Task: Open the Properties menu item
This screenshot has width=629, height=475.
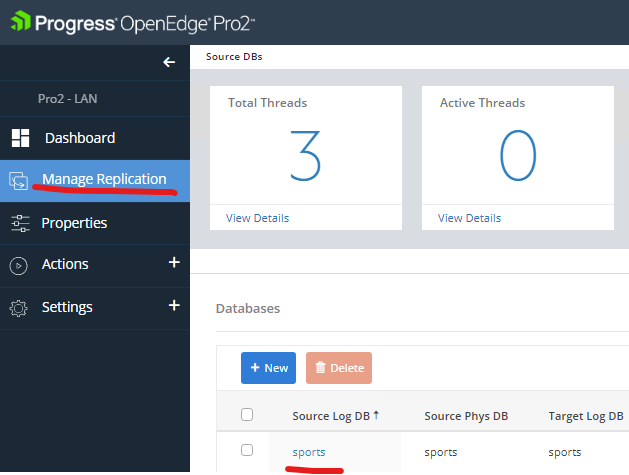Action: point(95,223)
